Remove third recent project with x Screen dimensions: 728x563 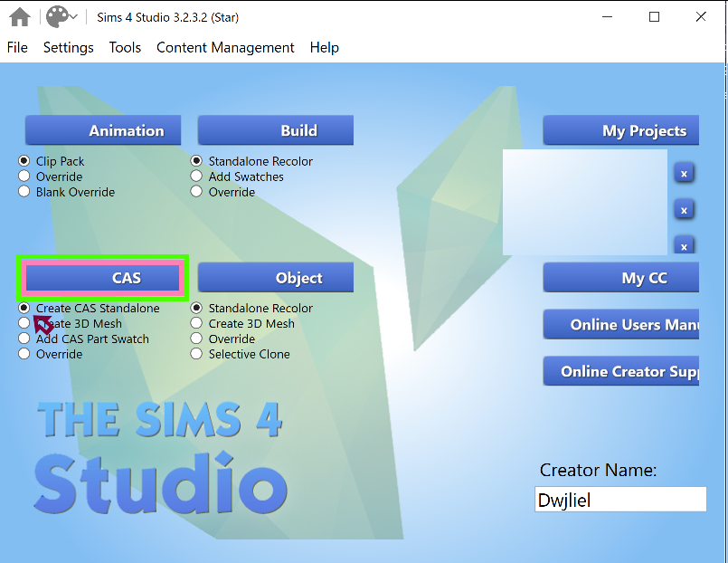684,245
